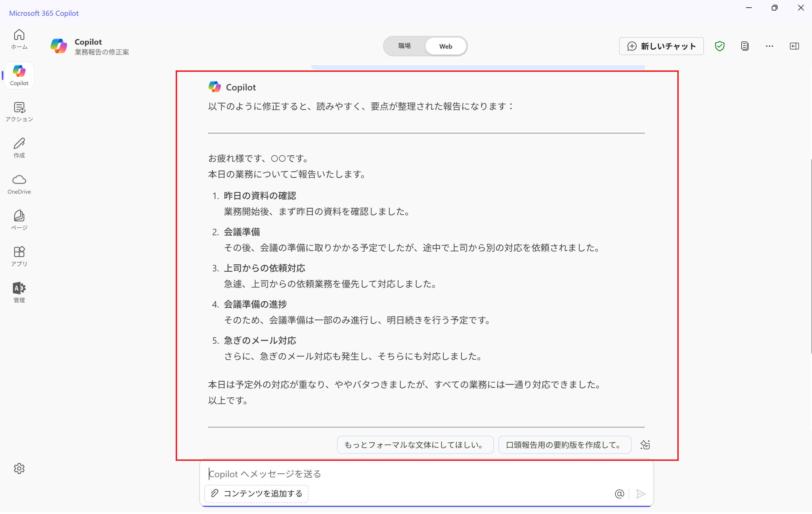This screenshot has height=514, width=812.
Task: Click the heading 上司からの依頼対応
Action: point(265,268)
